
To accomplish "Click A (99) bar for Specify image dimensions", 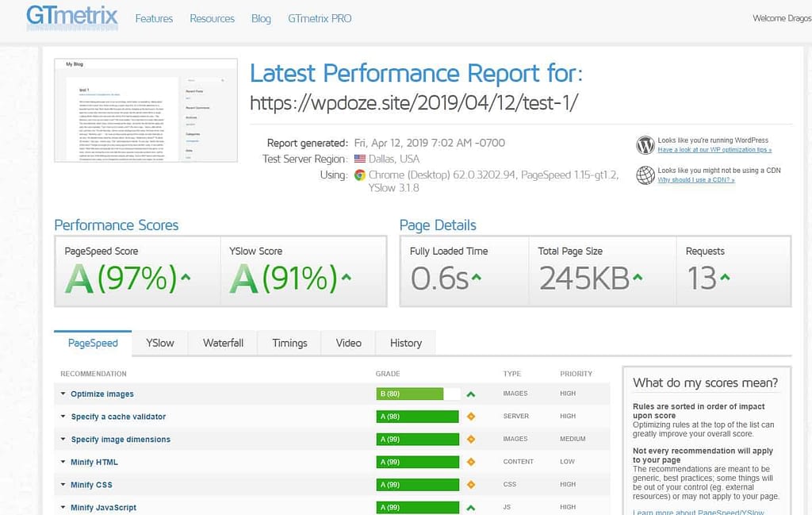I will pyautogui.click(x=418, y=440).
